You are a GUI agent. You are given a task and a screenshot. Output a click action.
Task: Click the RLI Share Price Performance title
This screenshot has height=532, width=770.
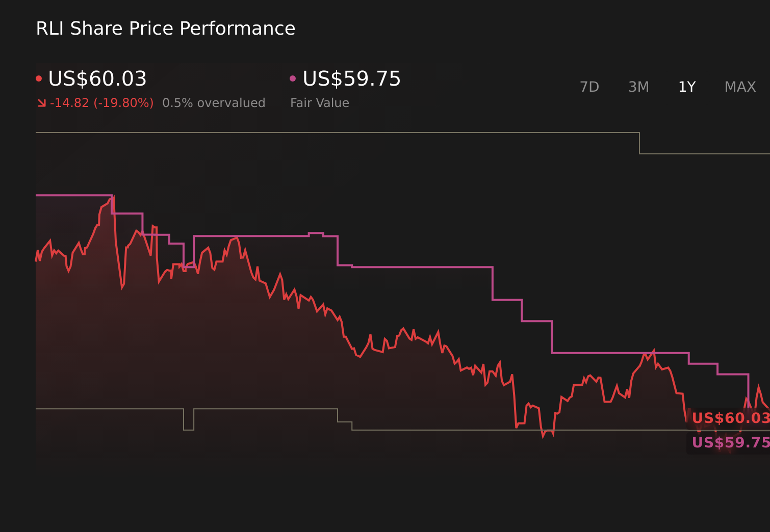tap(165, 29)
